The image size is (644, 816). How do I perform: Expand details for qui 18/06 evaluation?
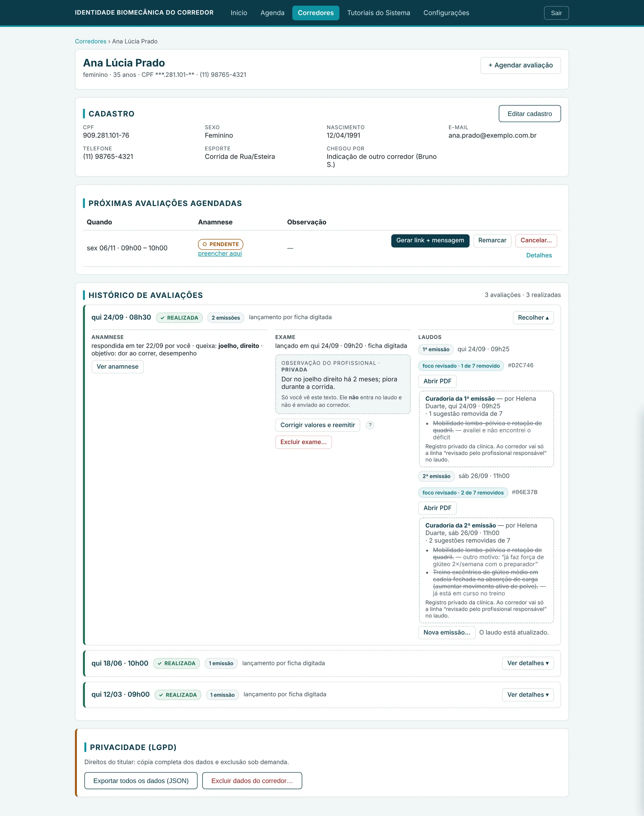click(x=528, y=663)
